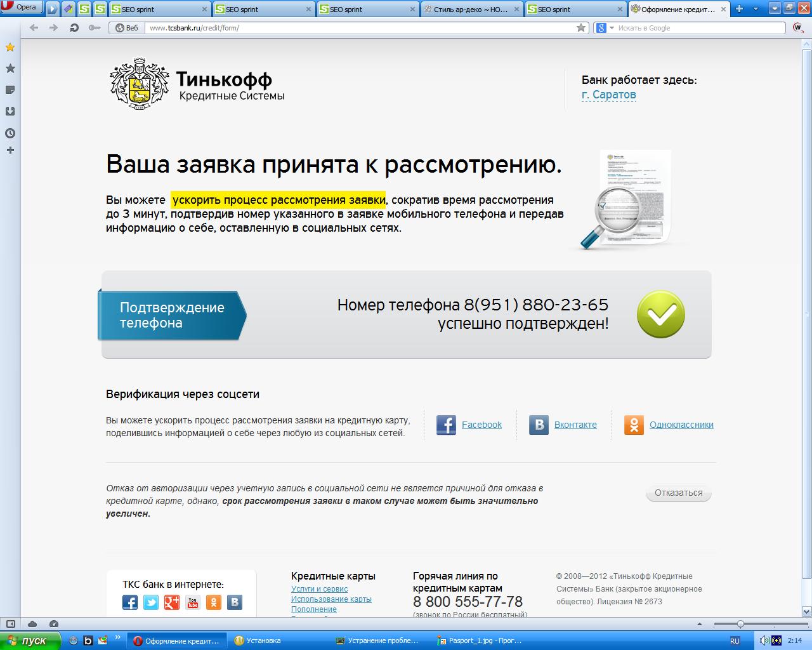
Task: Click the back navigation arrow
Action: (34, 28)
